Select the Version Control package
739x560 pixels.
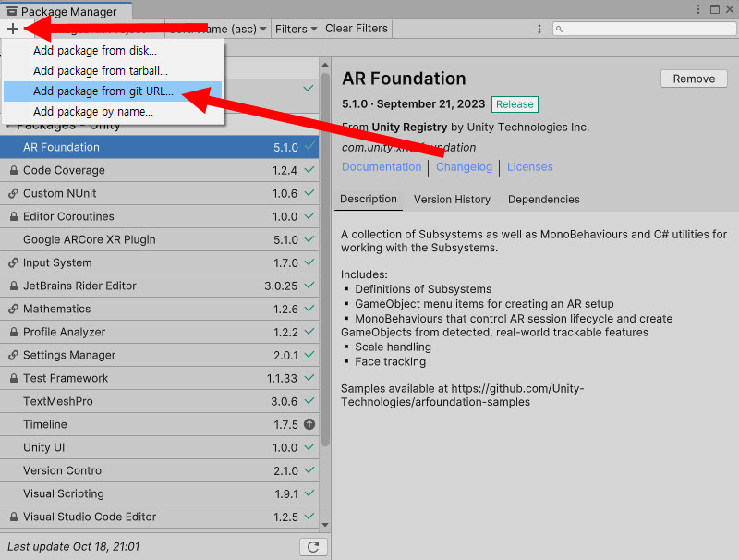click(x=159, y=470)
